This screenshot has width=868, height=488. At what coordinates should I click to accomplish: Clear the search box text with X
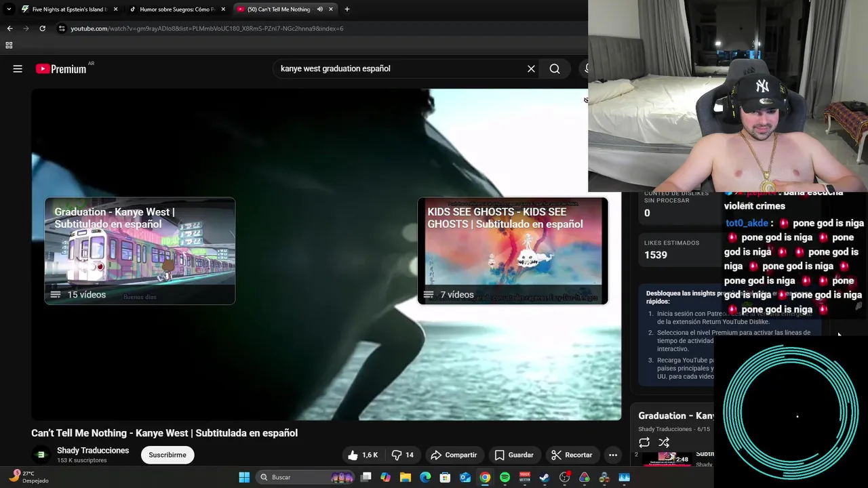click(x=531, y=68)
